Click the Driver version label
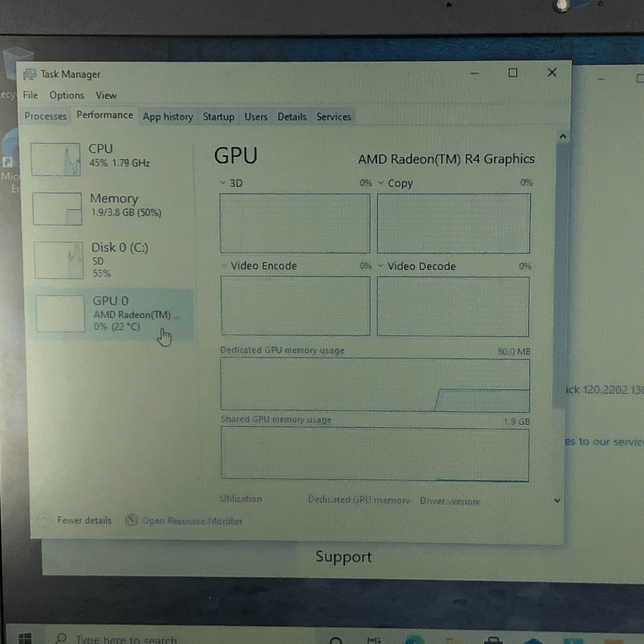 click(x=450, y=501)
